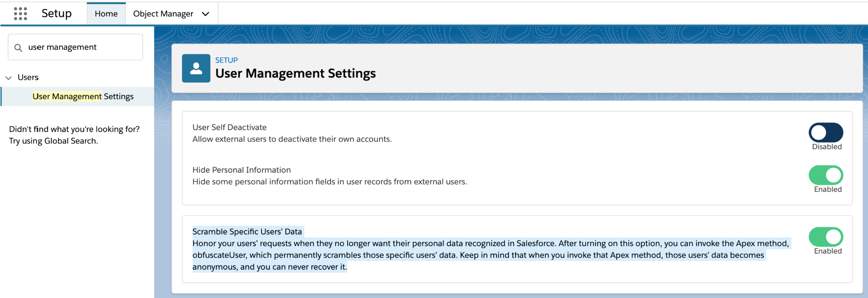The image size is (868, 298).
Task: Click the User Management Settings page icon
Action: pos(196,69)
